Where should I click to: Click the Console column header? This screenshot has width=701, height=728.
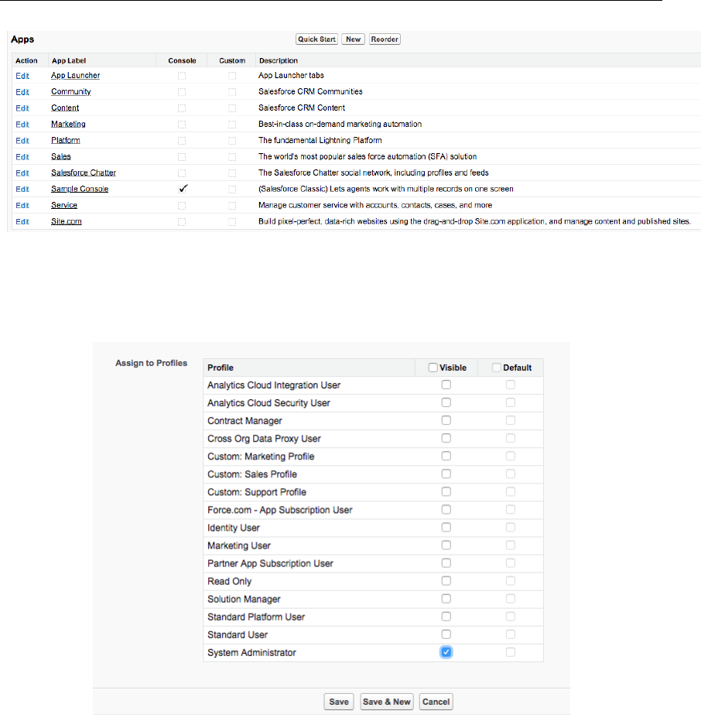pos(182,60)
